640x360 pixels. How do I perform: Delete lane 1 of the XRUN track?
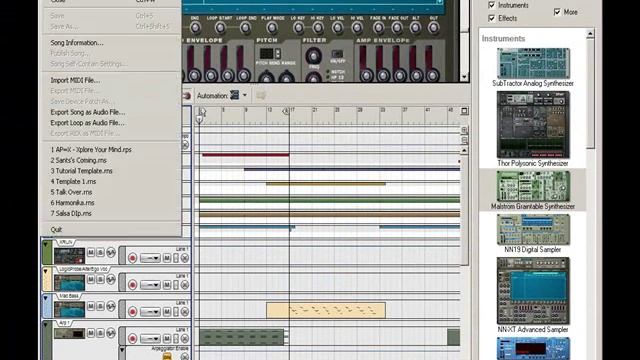tap(184, 258)
